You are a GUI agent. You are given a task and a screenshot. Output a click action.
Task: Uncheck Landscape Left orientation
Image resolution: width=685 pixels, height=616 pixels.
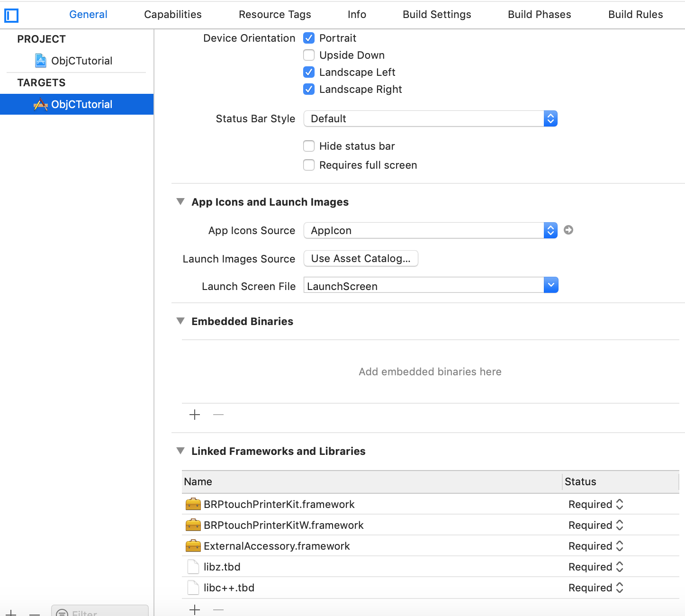point(309,72)
